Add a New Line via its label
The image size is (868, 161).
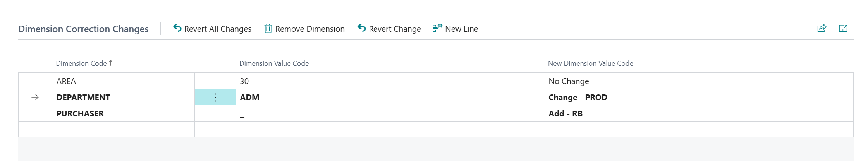pyautogui.click(x=461, y=29)
